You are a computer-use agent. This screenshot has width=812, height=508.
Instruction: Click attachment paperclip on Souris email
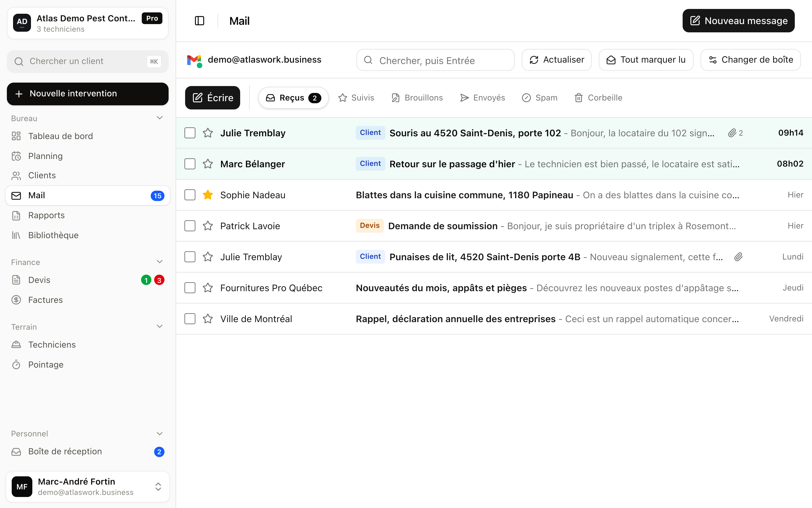click(x=732, y=133)
